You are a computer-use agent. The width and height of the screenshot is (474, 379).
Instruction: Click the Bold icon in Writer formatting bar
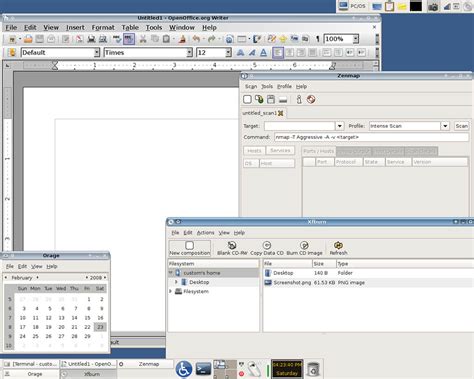[x=240, y=52]
